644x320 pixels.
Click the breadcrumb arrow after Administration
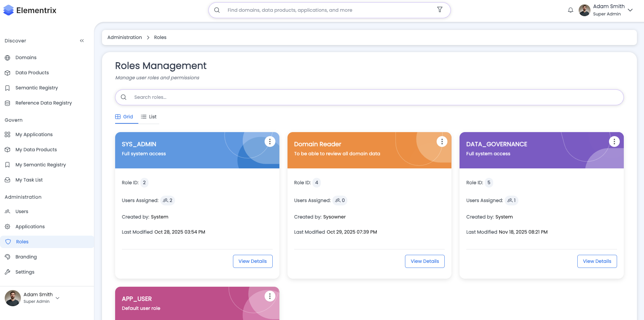148,38
